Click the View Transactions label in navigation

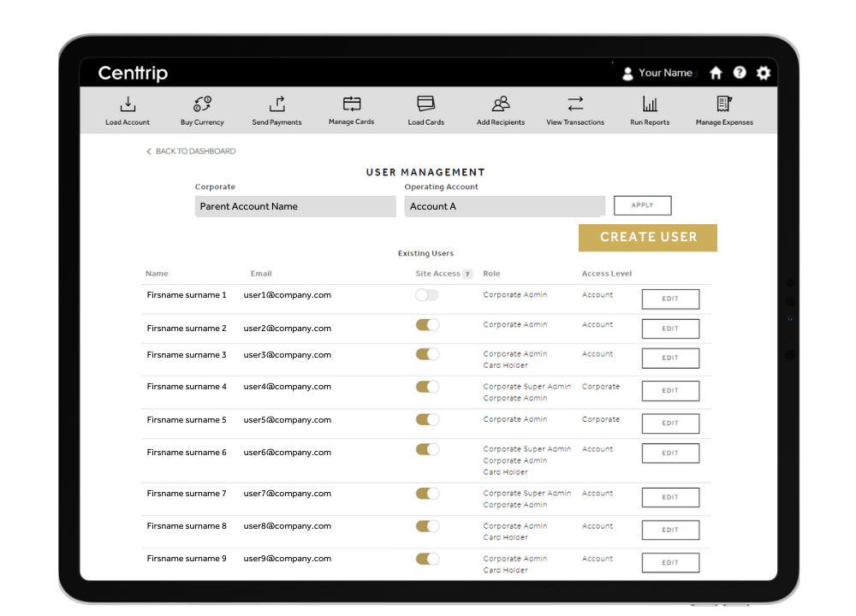point(575,122)
